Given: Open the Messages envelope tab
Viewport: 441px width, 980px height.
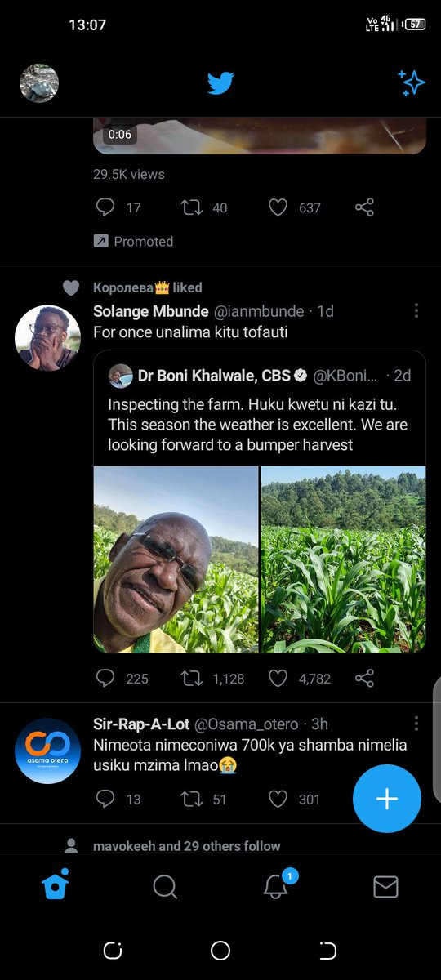Looking at the screenshot, I should click(385, 886).
